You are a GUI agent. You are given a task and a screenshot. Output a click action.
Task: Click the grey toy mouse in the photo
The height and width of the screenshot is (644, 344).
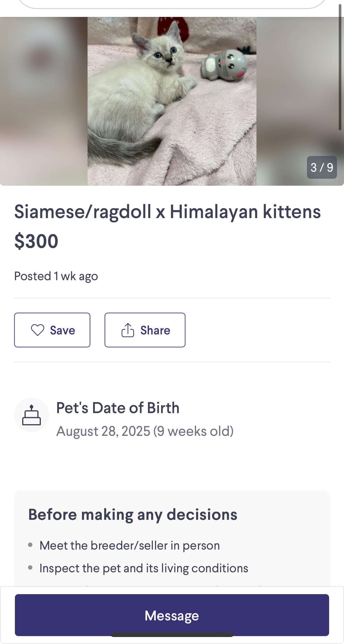point(224,65)
